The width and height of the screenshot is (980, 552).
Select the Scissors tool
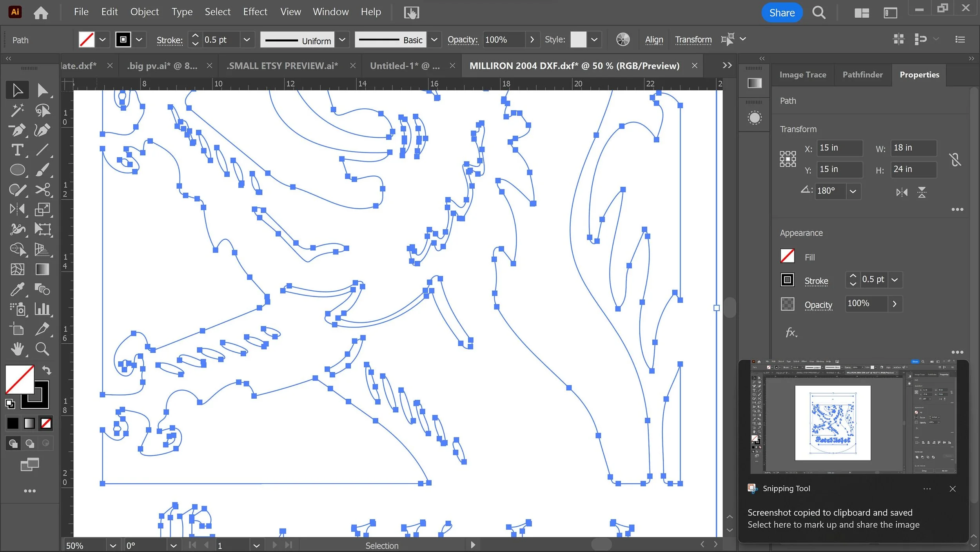42,189
